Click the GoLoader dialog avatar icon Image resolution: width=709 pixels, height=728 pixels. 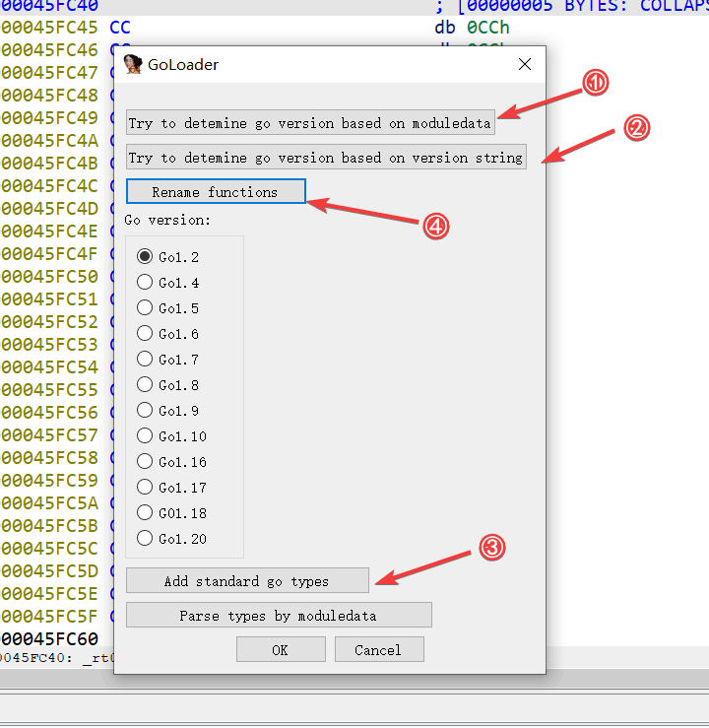[133, 65]
